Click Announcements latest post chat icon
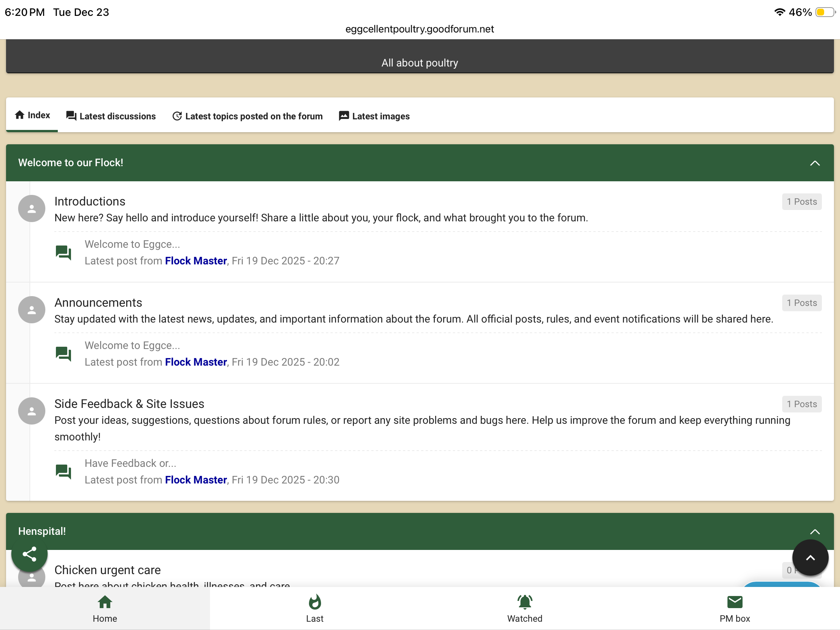840x630 pixels. pyautogui.click(x=63, y=354)
